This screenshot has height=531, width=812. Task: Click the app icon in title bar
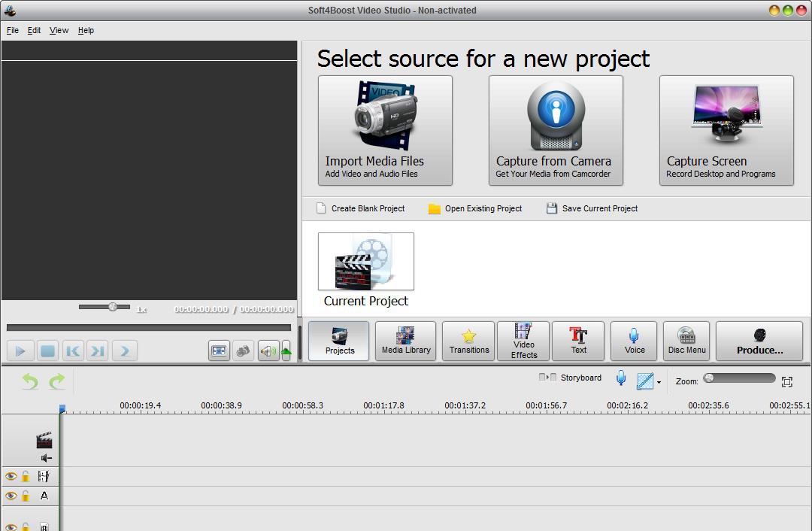[x=10, y=11]
